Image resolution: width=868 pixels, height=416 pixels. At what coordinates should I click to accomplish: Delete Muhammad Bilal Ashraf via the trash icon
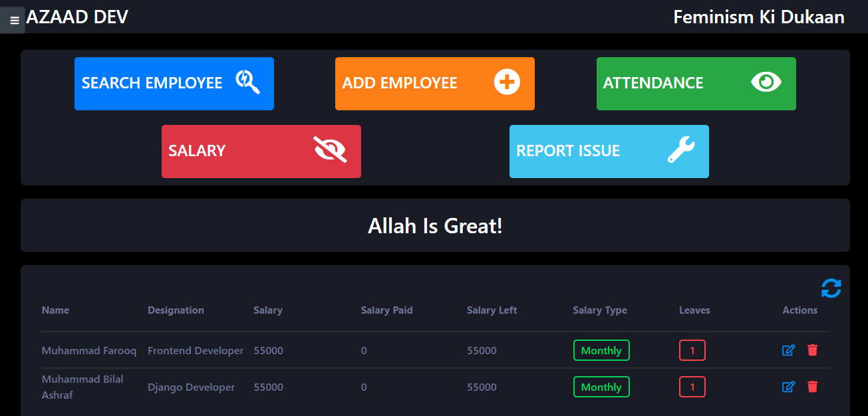812,386
